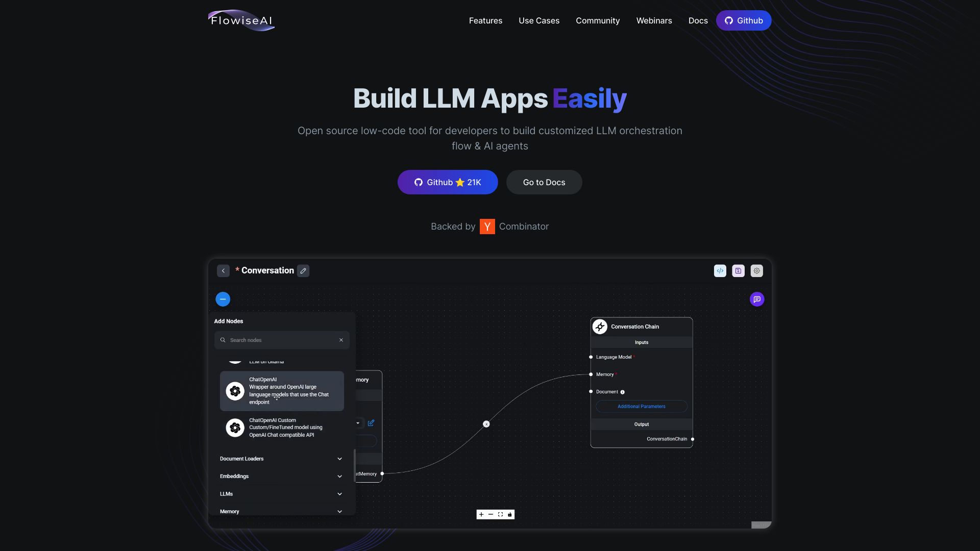Click the Github 21K star button
Image resolution: width=980 pixels, height=551 pixels.
pos(448,182)
